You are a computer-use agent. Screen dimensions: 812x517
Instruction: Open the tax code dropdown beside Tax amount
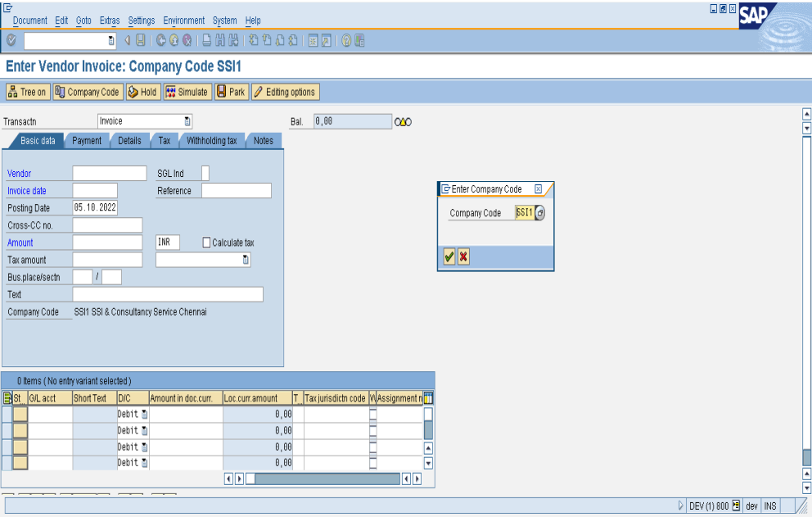pos(246,260)
